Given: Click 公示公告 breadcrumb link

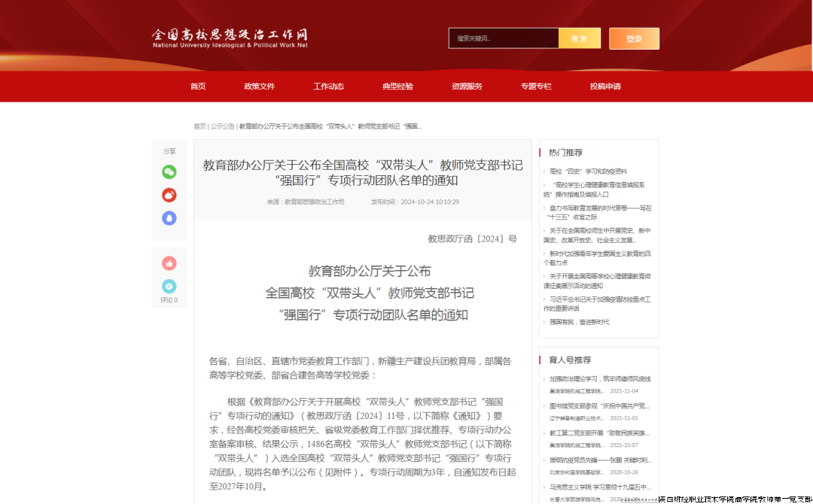Looking at the screenshot, I should pos(223,126).
